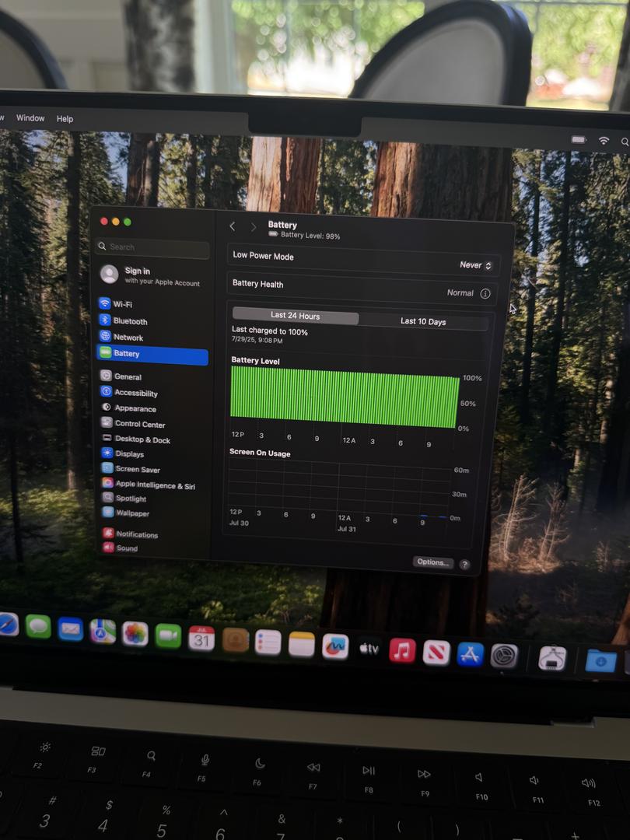Show Battery Health info via the circled i

pyautogui.click(x=485, y=293)
